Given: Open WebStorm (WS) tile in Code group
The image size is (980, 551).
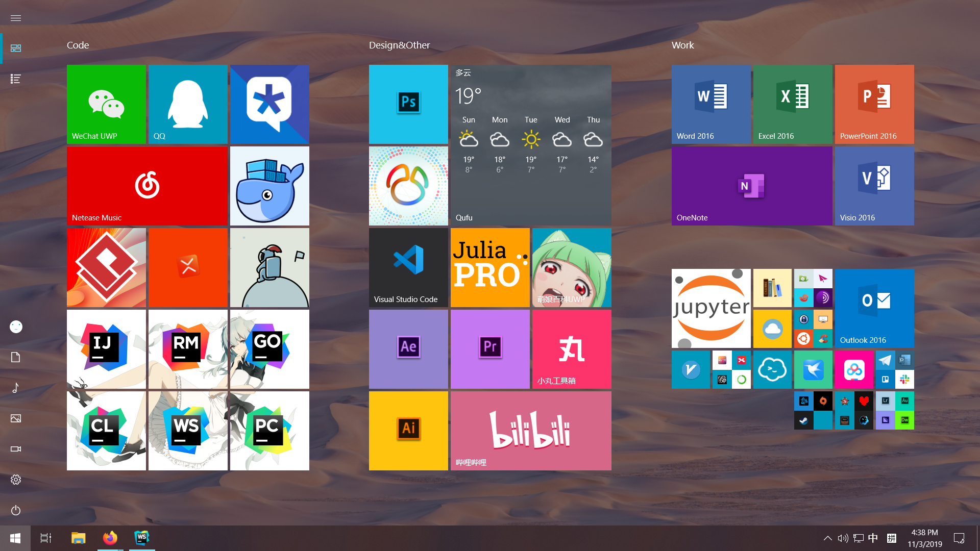Looking at the screenshot, I should tap(188, 431).
